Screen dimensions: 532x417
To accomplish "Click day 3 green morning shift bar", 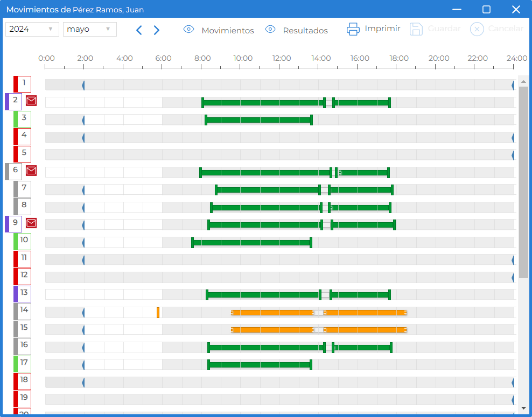I will 258,120.
